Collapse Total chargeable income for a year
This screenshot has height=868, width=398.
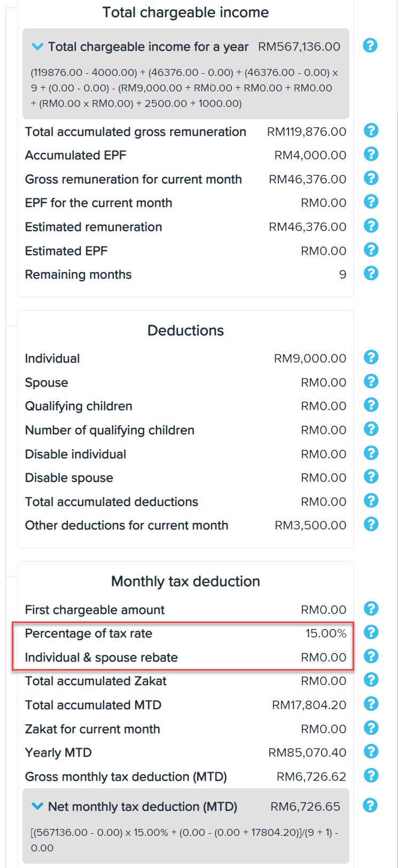pyautogui.click(x=37, y=47)
